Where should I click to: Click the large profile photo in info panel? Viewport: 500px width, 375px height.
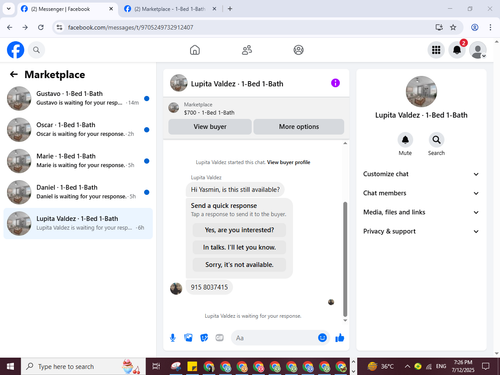pyautogui.click(x=421, y=91)
